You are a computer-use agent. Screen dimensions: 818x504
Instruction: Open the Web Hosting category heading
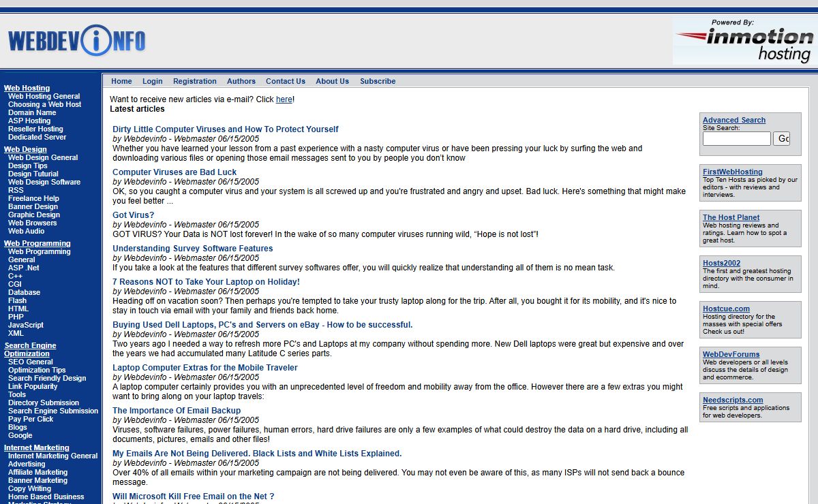tap(27, 89)
